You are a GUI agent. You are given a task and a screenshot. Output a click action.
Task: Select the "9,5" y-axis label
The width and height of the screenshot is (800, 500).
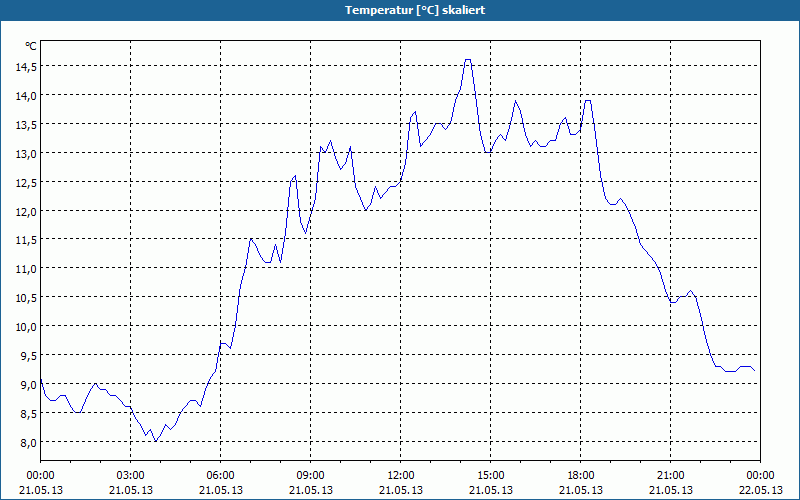tap(28, 356)
